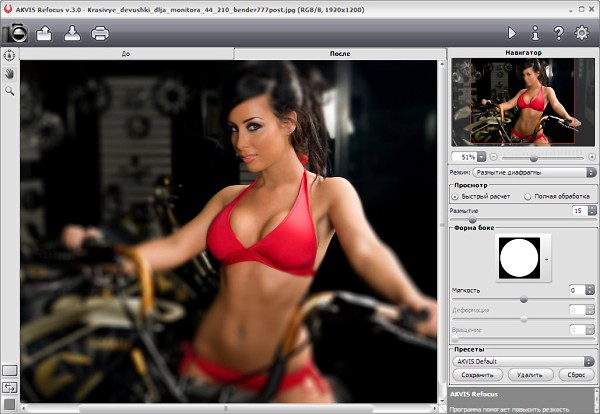
Task: Click the open image icon in toolbar
Action: pos(44,33)
